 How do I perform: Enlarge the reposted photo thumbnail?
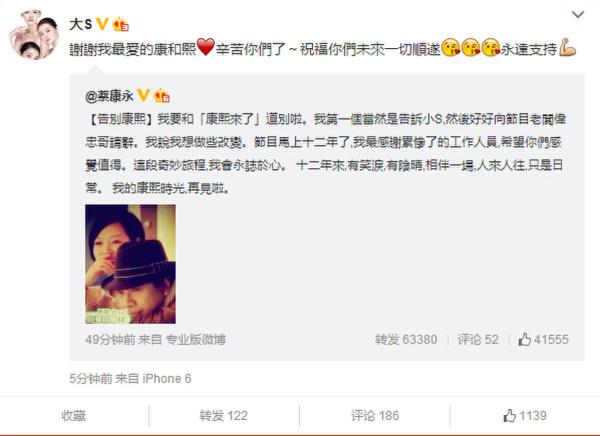coord(130,264)
